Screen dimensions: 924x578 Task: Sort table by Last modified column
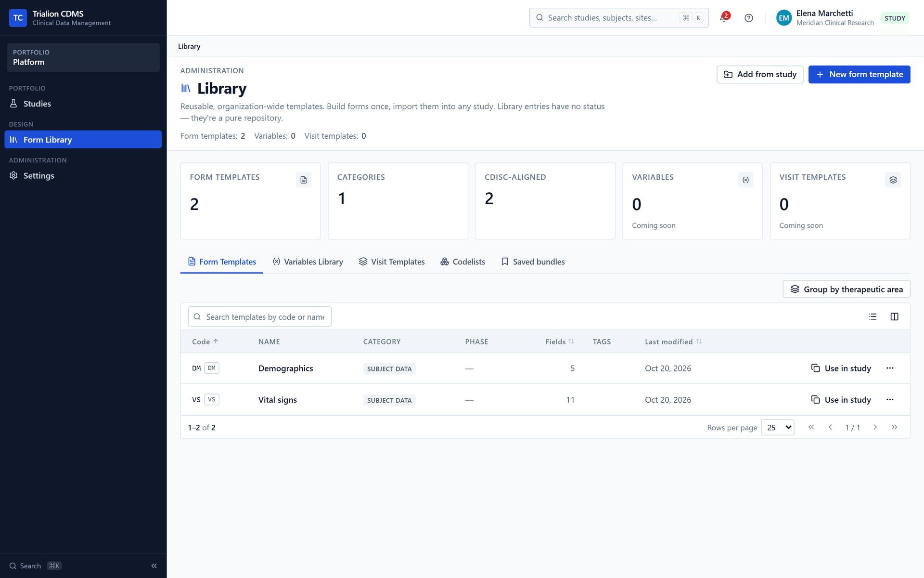click(x=673, y=342)
